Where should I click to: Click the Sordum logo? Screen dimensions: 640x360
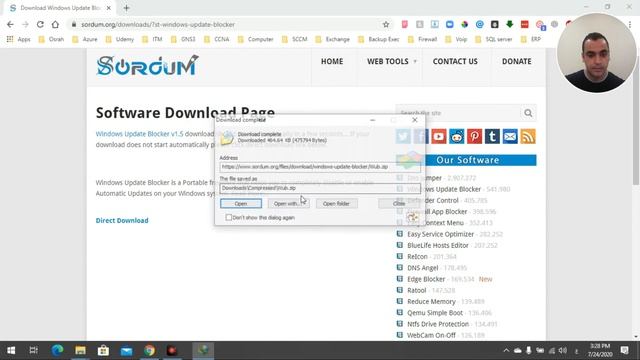[147, 66]
